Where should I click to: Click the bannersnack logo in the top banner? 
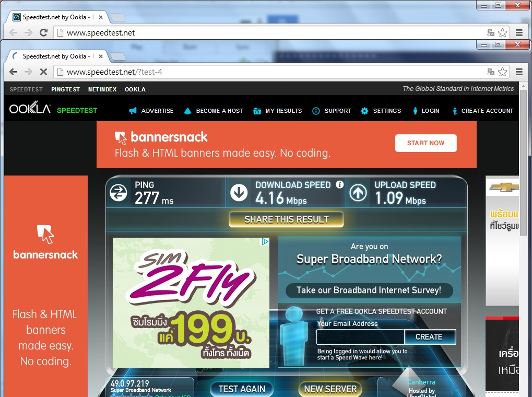(x=161, y=137)
